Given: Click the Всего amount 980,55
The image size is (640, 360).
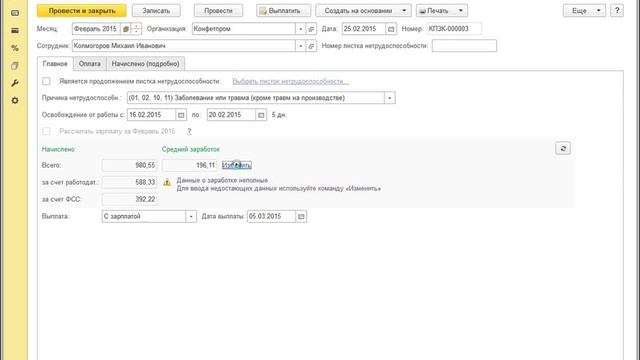Looking at the screenshot, I should click(129, 165).
